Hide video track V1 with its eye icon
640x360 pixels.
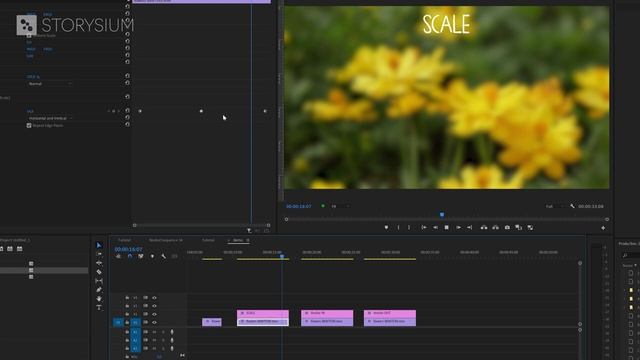154,322
